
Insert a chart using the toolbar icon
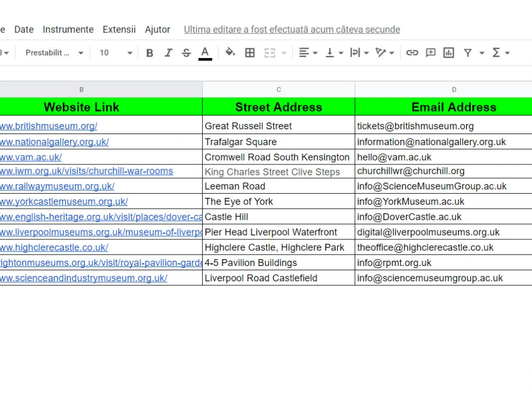(x=448, y=53)
